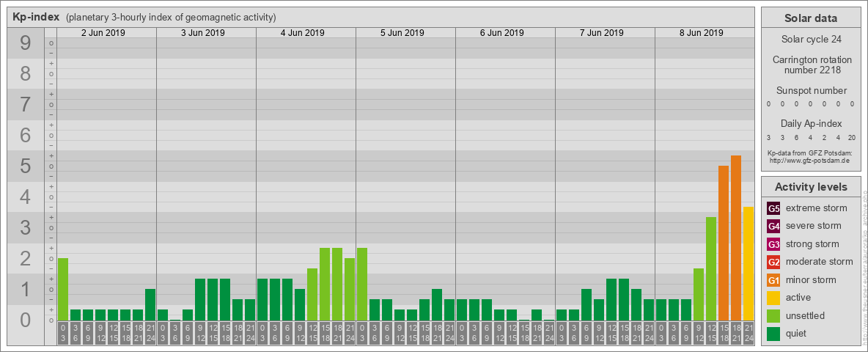Click the 21-24 bar on 2 Jun
868x352 pixels.
[x=150, y=304]
